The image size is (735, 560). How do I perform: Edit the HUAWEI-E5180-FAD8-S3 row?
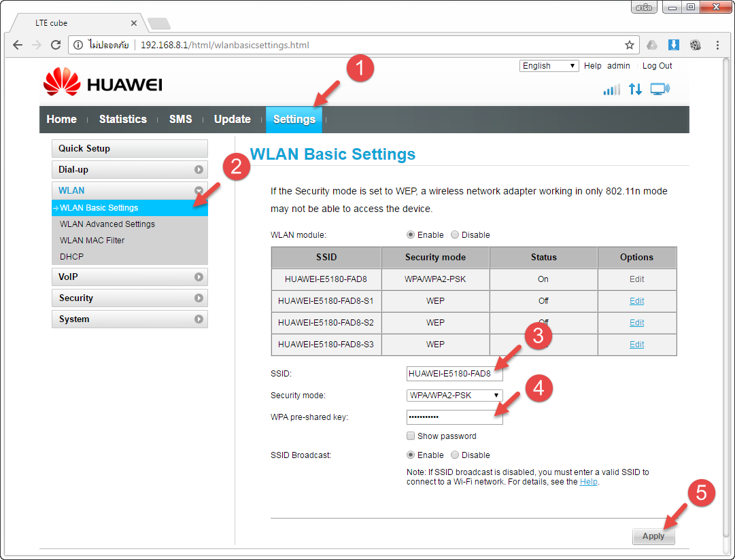click(636, 345)
